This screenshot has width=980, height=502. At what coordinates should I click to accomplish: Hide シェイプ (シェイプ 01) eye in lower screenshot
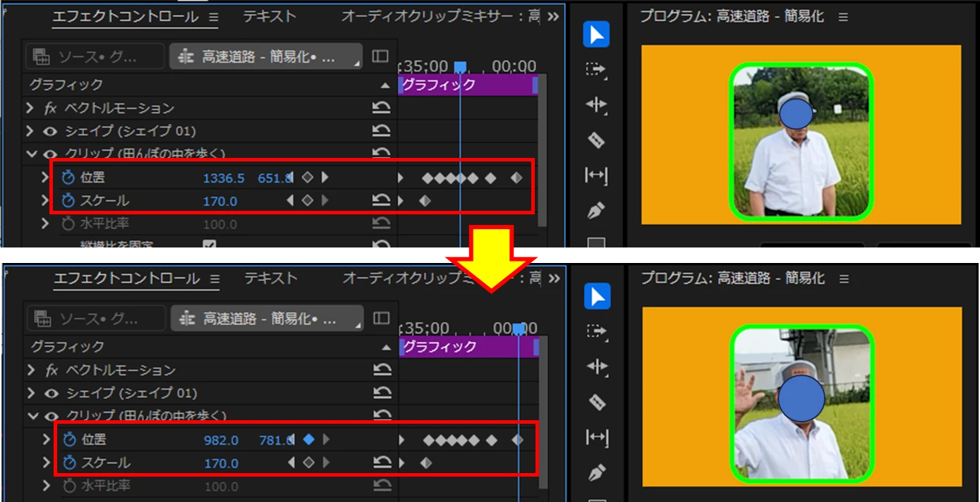point(51,393)
